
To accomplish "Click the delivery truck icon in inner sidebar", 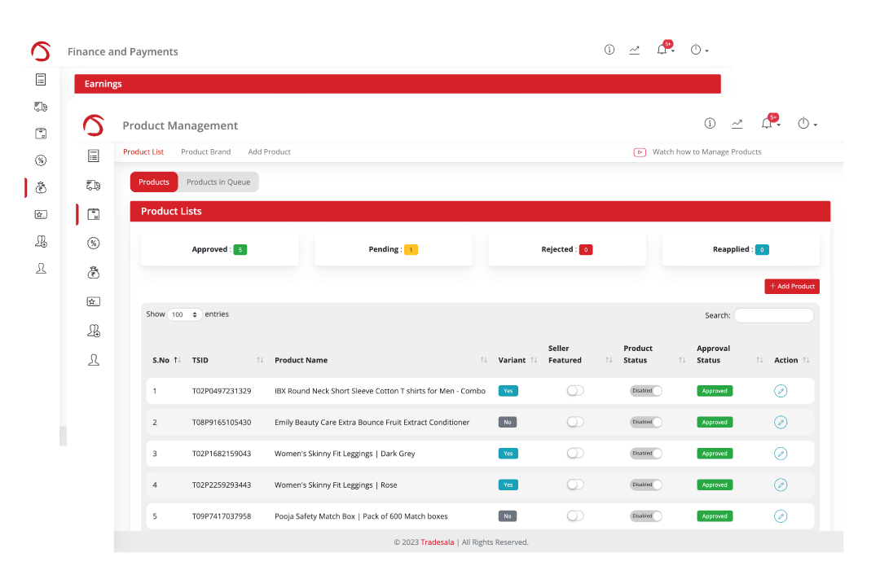I will (x=94, y=186).
